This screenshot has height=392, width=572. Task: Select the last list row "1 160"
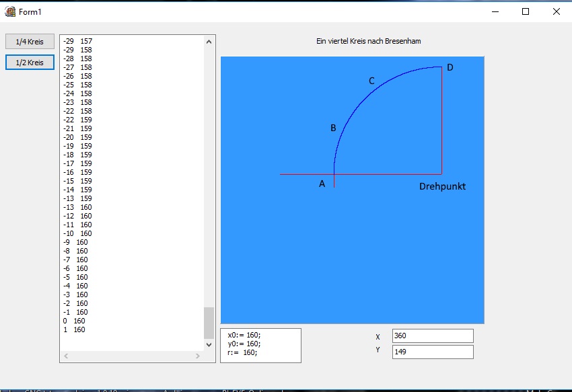coord(74,330)
